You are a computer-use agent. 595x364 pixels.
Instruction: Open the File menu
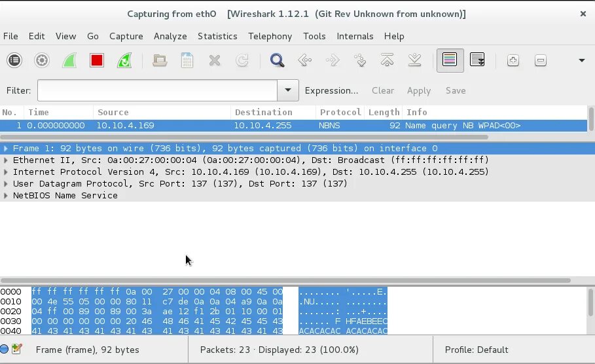[10, 36]
